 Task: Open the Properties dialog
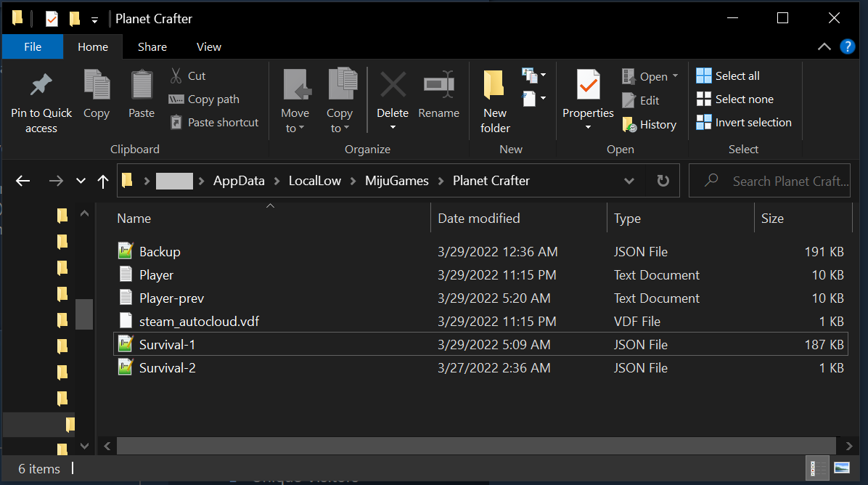tap(588, 86)
